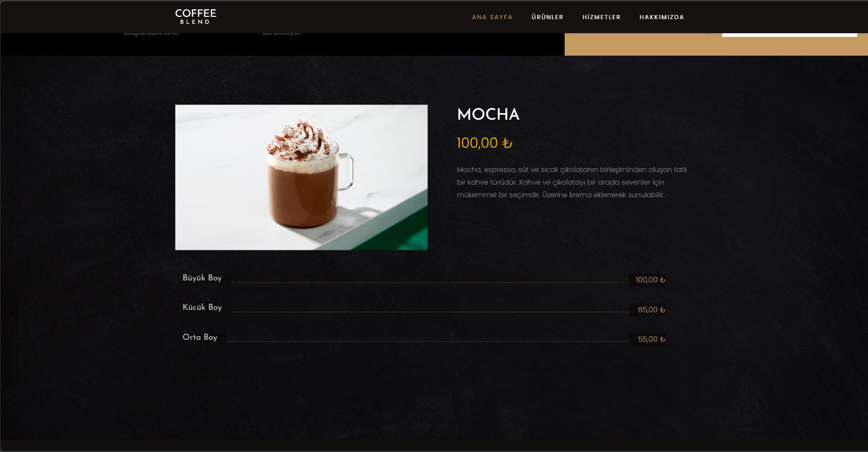
Task: Click the Mocha coffee product image
Action: pos(301,177)
